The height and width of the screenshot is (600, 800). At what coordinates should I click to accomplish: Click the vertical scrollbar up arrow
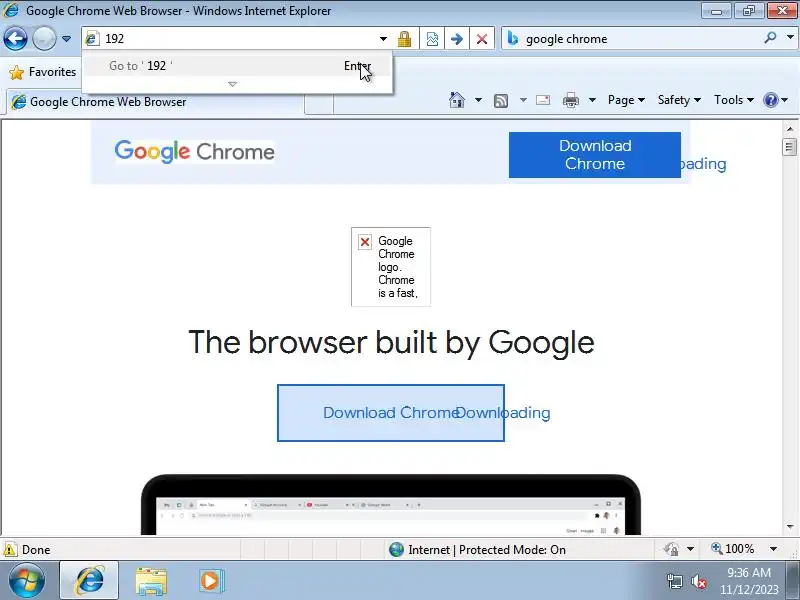[x=790, y=129]
